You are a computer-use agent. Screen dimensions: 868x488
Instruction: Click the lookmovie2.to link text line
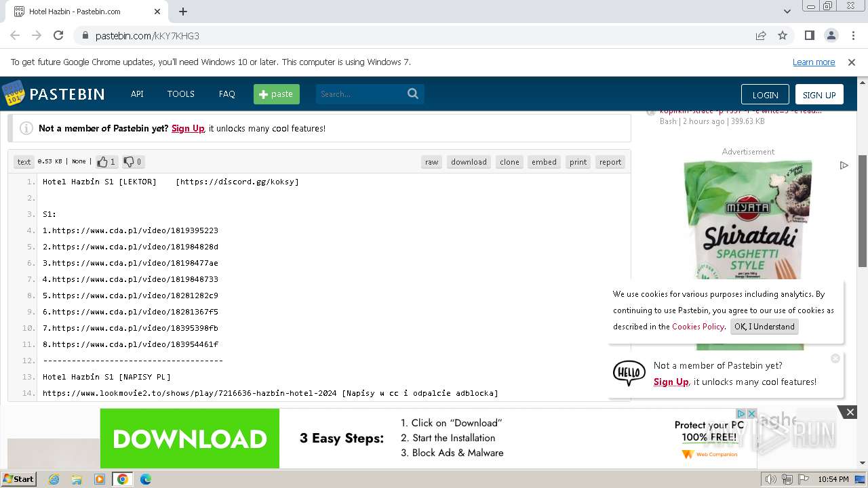coord(270,393)
